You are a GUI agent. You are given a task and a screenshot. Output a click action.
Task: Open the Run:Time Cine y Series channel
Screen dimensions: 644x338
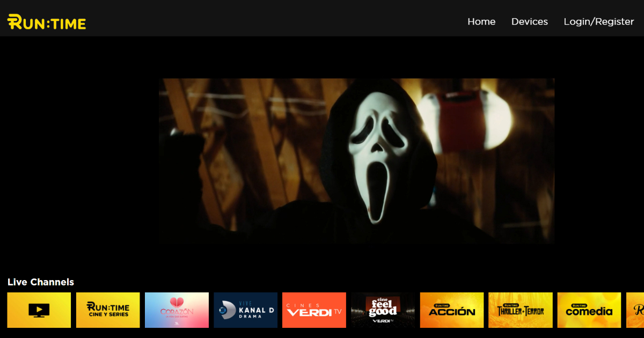point(107,310)
